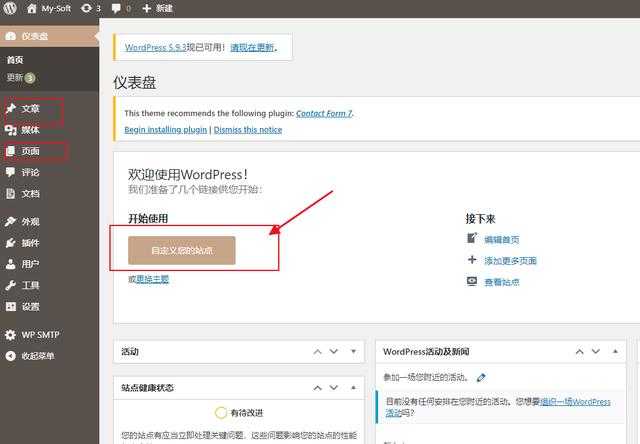Viewport: 640px width, 444px height.
Task: Click the 评论 comment icon in sidebar
Action: 11,172
